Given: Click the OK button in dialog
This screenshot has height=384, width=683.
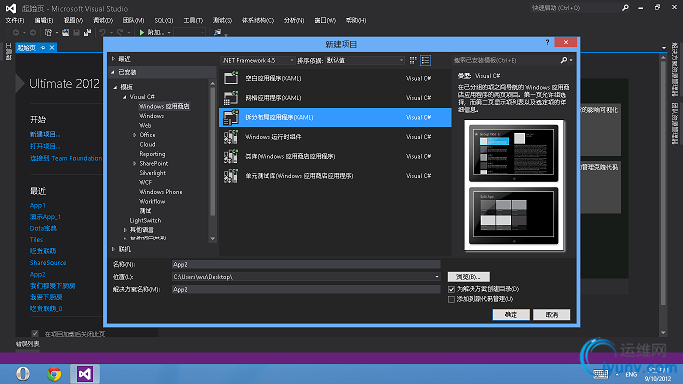Looking at the screenshot, I should (x=511, y=315).
